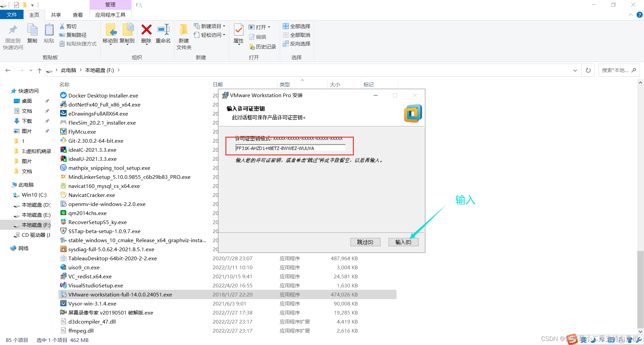The height and width of the screenshot is (345, 644).
Task: Open the File (文件) tab
Action: tap(12, 15)
